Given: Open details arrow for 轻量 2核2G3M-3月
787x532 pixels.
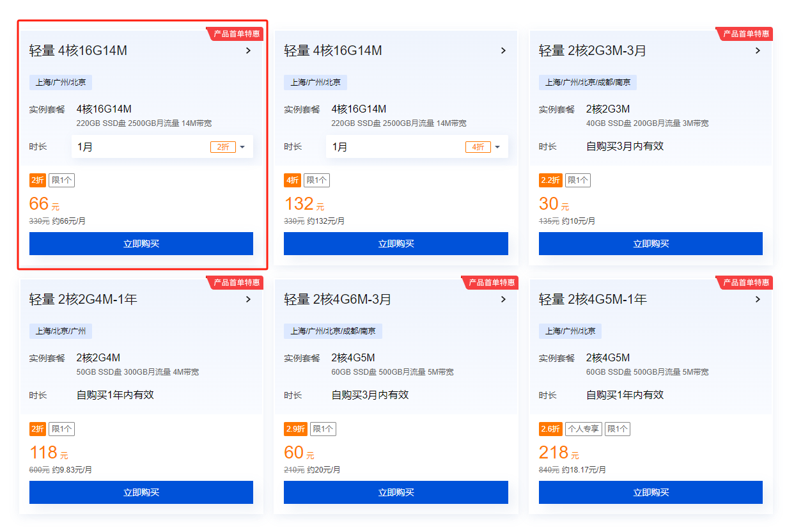Looking at the screenshot, I should tap(758, 51).
